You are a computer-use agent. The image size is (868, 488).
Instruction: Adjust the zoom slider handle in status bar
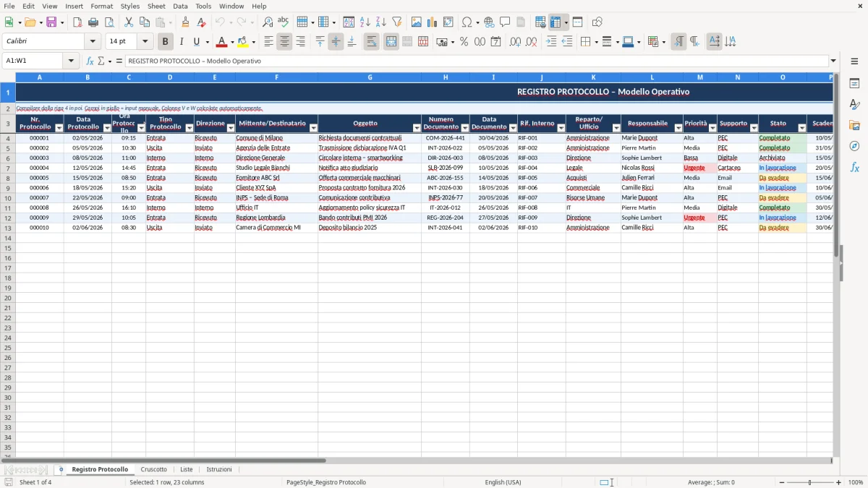pyautogui.click(x=810, y=482)
